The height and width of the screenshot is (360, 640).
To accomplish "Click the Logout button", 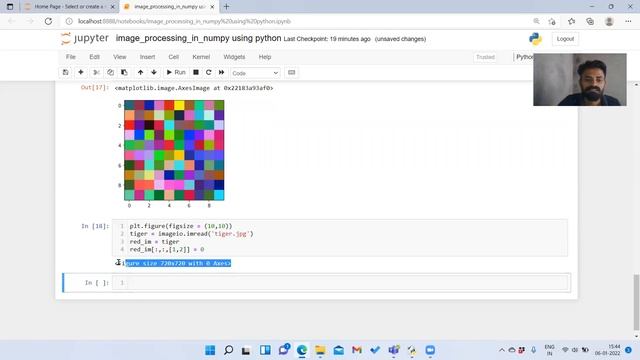I will click(x=565, y=39).
